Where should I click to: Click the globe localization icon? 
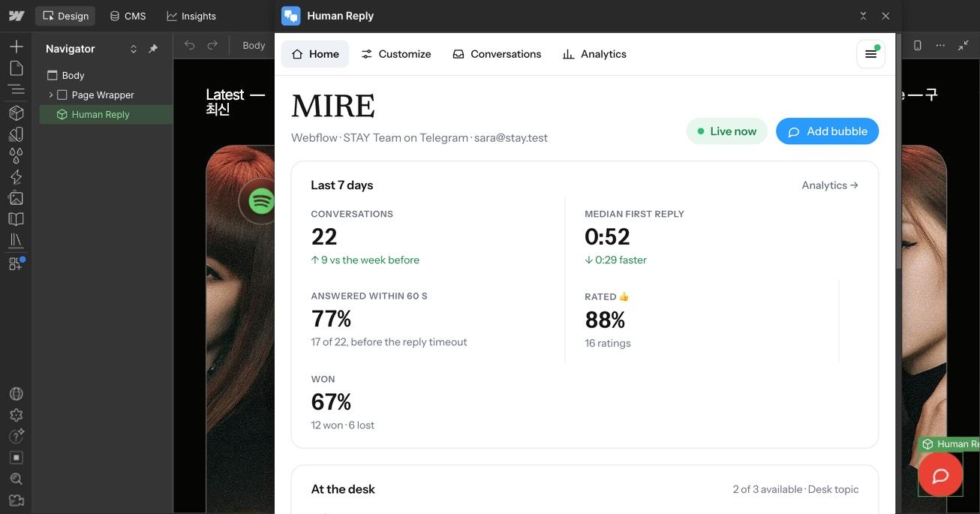(x=16, y=394)
